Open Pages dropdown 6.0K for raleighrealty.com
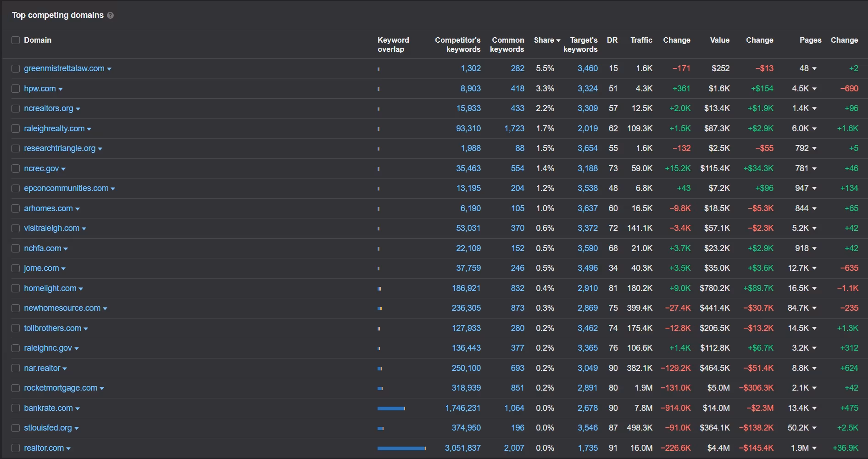 click(x=814, y=129)
